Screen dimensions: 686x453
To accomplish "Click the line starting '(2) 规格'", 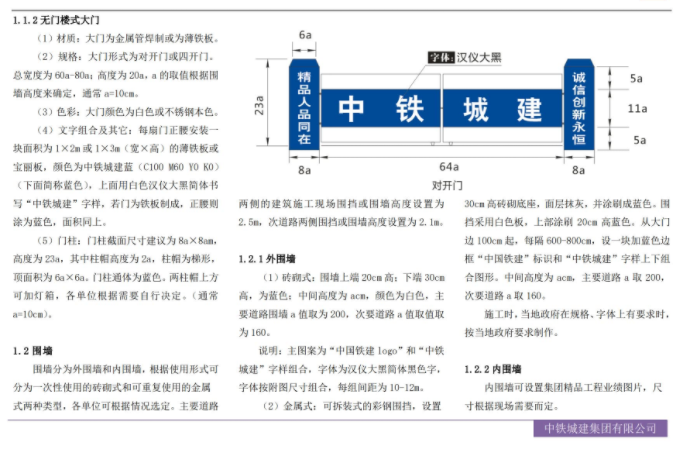I will (126, 57).
